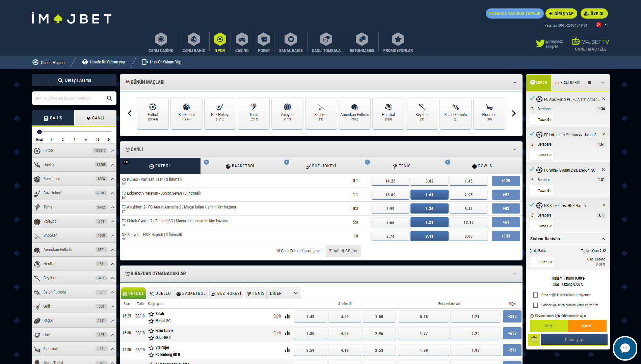Viewport: 641px width, 364px height.
Task: Click the trash icon to clear coupon
Action: pyautogui.click(x=534, y=339)
